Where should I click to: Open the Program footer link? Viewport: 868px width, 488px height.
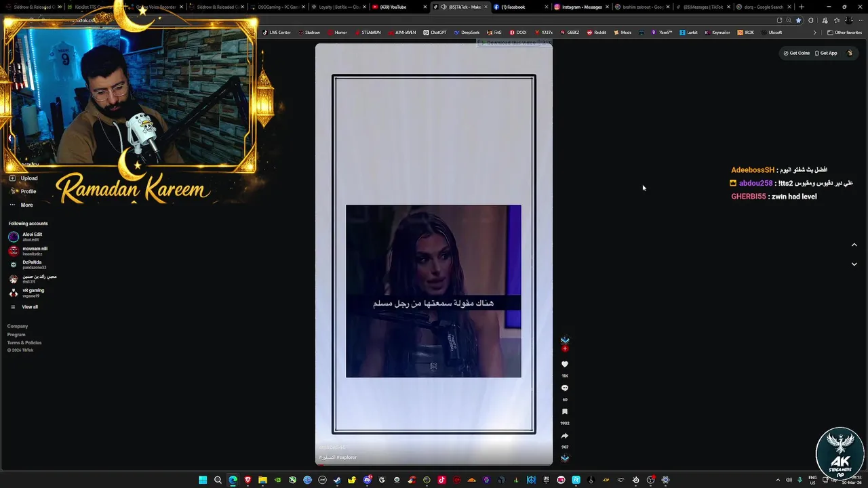pos(16,334)
